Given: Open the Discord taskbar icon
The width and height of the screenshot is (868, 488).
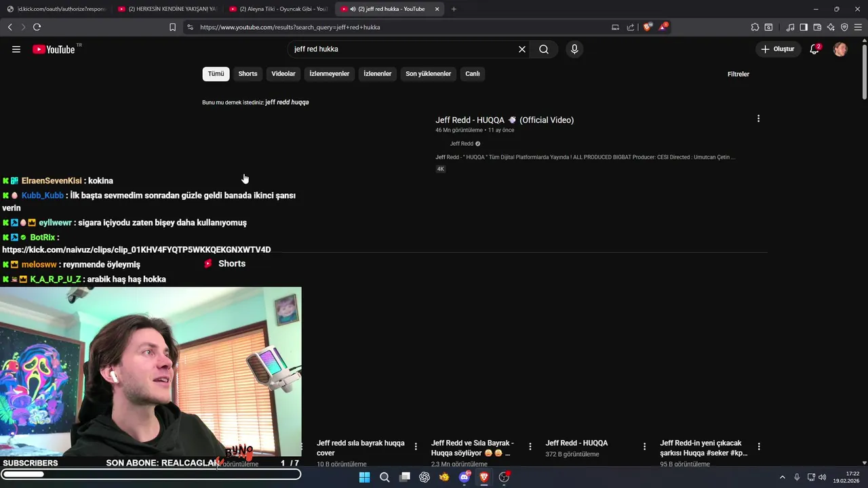Looking at the screenshot, I should click(x=465, y=477).
